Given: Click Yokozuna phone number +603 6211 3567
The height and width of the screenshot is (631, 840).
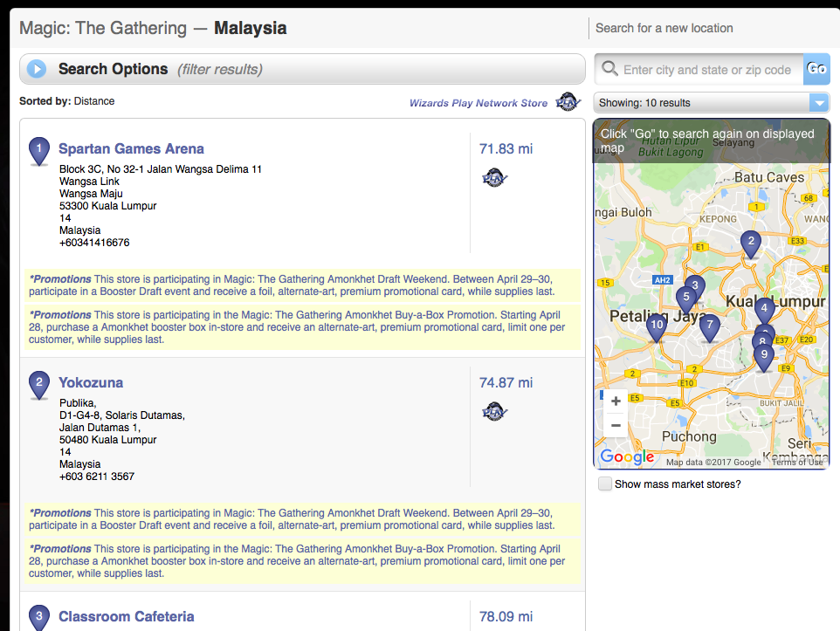Looking at the screenshot, I should pos(97,477).
